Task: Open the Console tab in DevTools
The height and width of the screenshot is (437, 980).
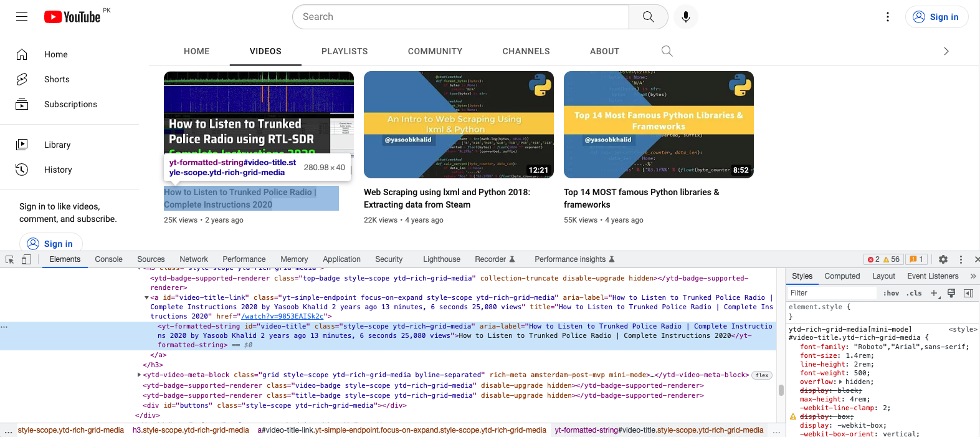Action: tap(108, 259)
